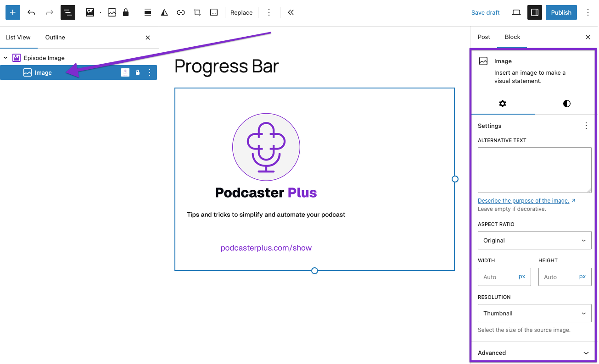The image size is (599, 364).
Task: Select the Podcaster Plus image in canvas
Action: point(314,179)
